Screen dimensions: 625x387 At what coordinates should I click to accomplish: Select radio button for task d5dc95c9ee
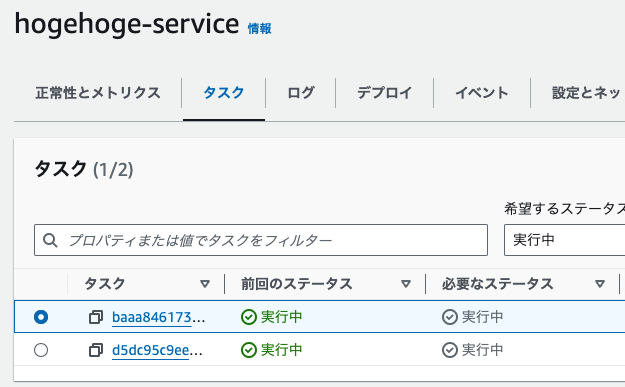click(x=41, y=350)
